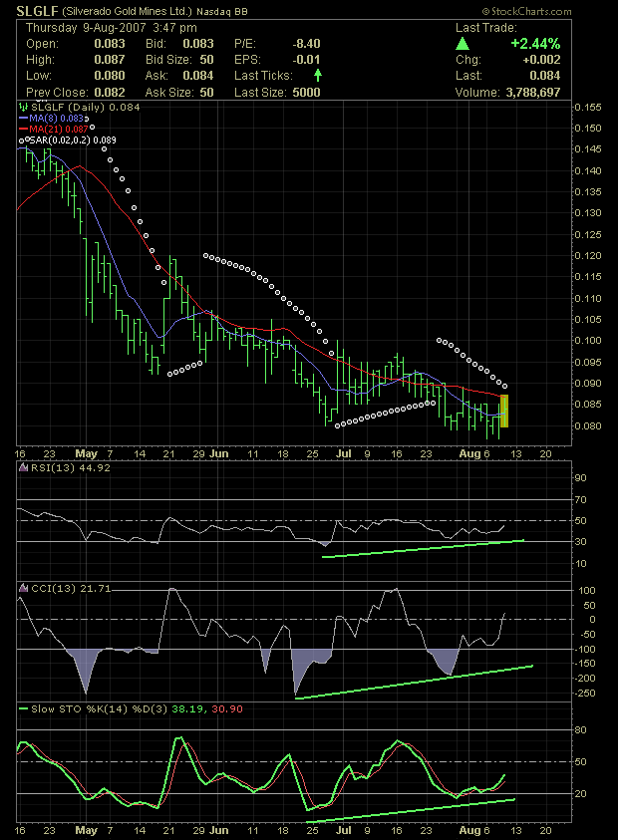Click the blue MA(8) legend line
The height and width of the screenshot is (840, 618).
click(23, 118)
